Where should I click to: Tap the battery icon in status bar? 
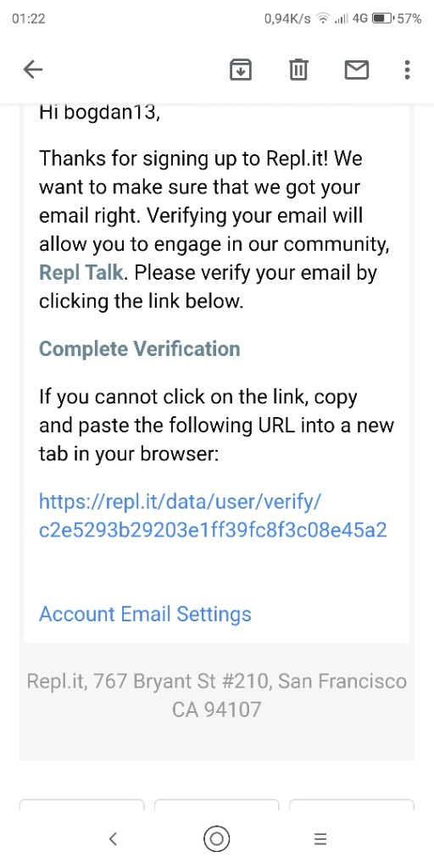[382, 19]
